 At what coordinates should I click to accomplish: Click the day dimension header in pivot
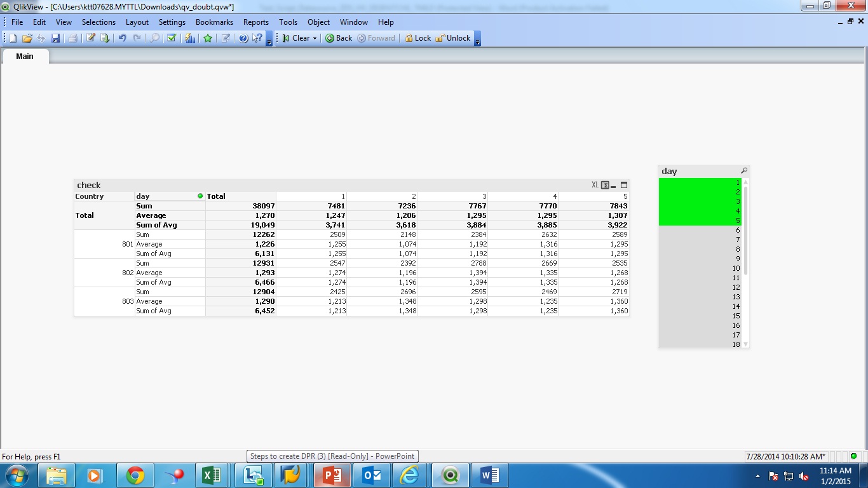click(x=170, y=196)
